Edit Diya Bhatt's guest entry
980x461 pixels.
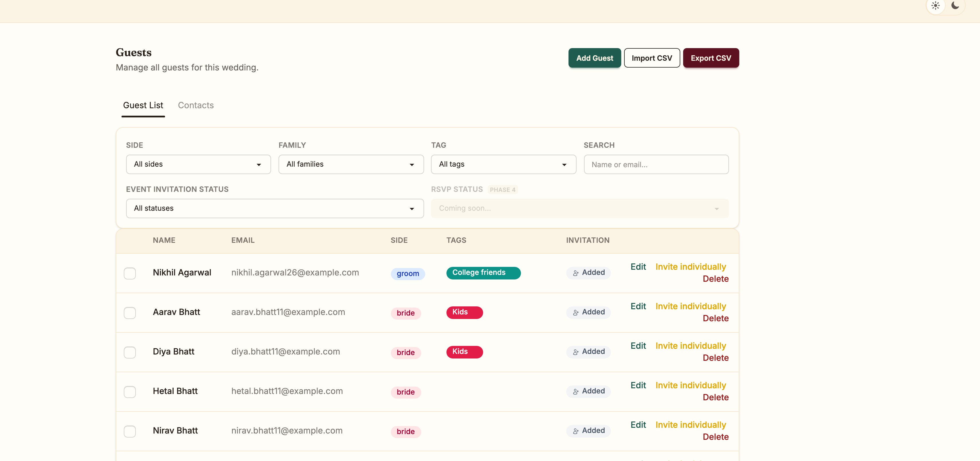coord(638,346)
